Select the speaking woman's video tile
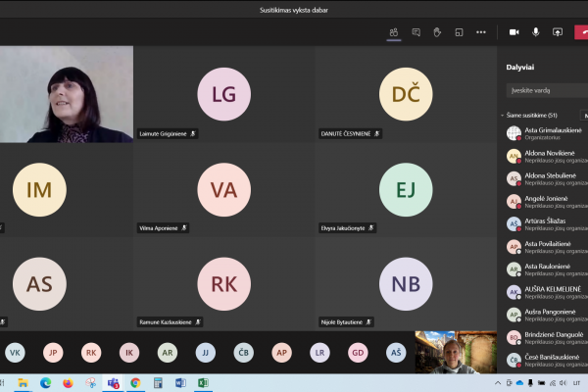 [x=67, y=94]
